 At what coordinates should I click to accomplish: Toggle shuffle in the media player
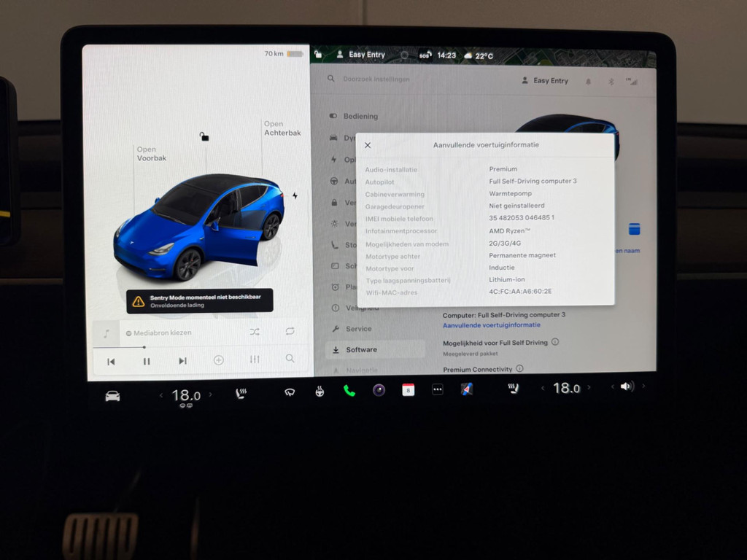tap(254, 332)
